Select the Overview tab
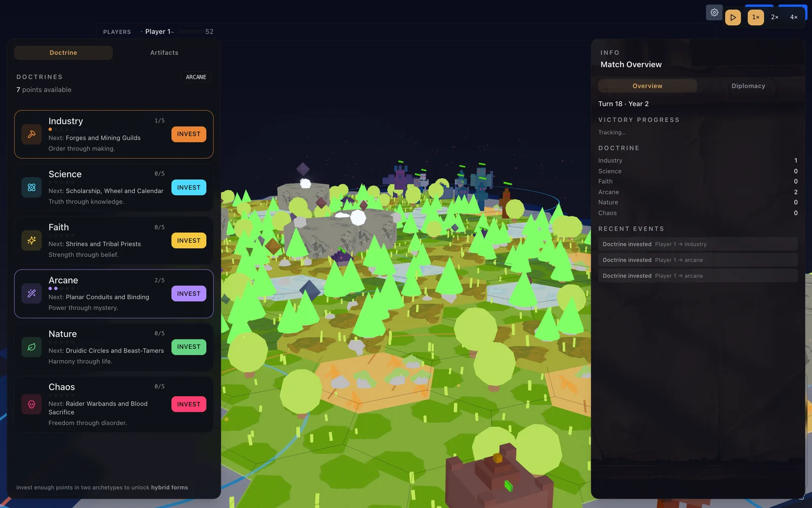 point(647,86)
